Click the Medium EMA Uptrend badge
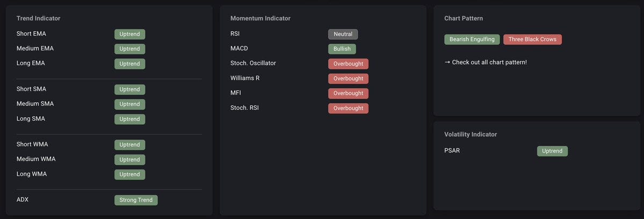 130,49
